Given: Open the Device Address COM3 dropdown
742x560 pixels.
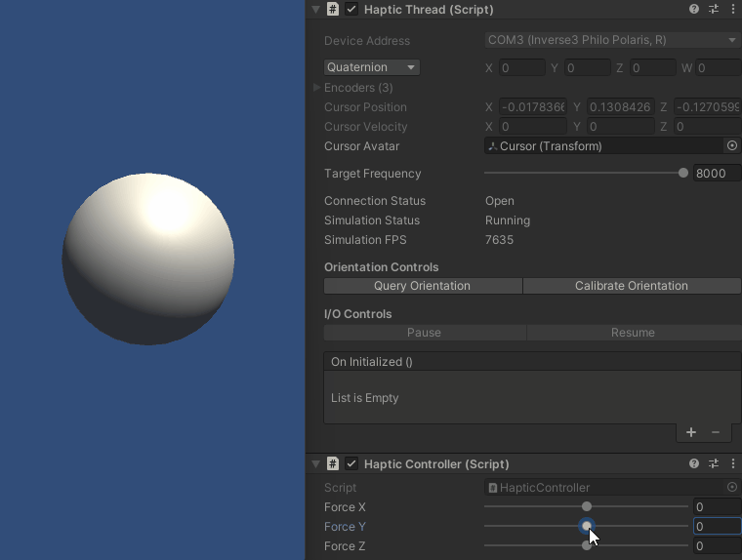Looking at the screenshot, I should point(611,41).
